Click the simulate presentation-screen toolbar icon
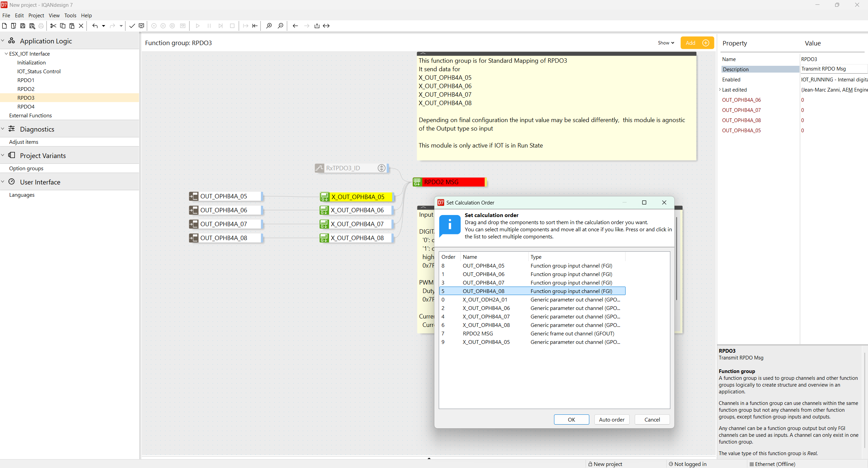 point(141,26)
